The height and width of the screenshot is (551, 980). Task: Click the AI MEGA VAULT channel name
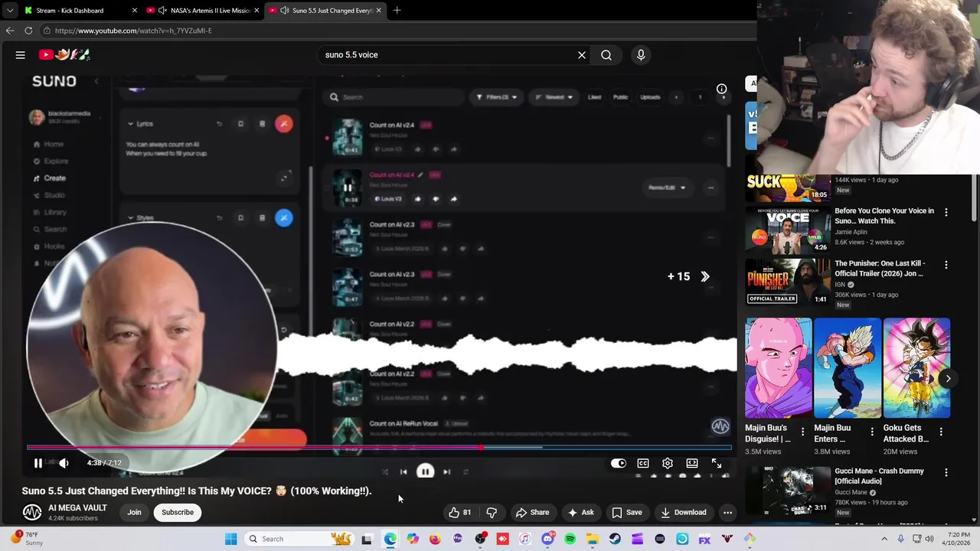pyautogui.click(x=77, y=507)
